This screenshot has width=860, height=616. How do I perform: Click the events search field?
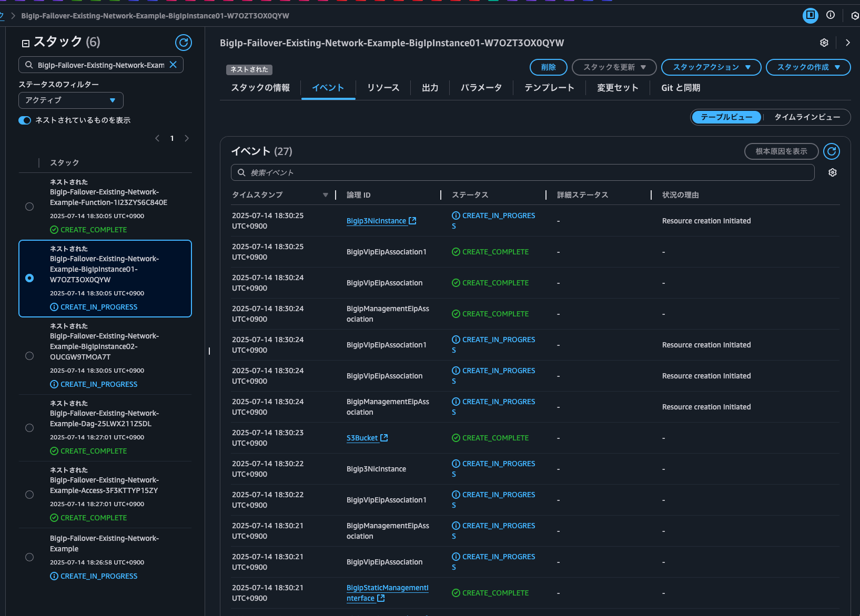click(x=522, y=172)
